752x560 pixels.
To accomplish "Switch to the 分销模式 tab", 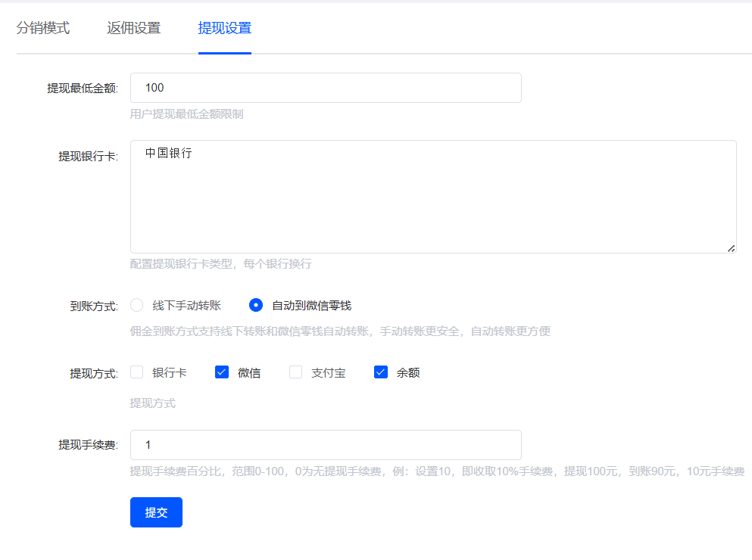I will click(42, 27).
